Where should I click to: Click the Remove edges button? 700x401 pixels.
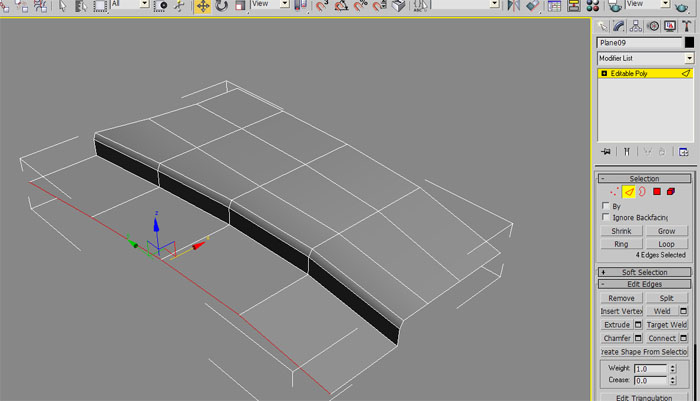pos(621,298)
